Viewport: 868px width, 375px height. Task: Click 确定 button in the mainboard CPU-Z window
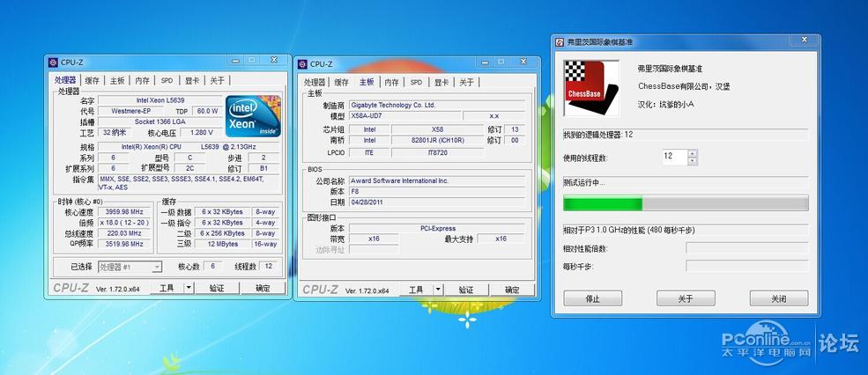pyautogui.click(x=513, y=290)
